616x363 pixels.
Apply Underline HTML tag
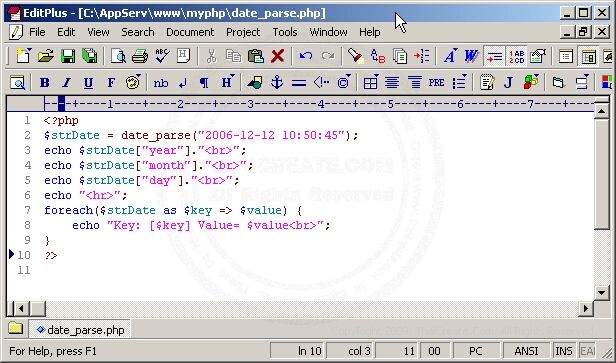tap(89, 82)
